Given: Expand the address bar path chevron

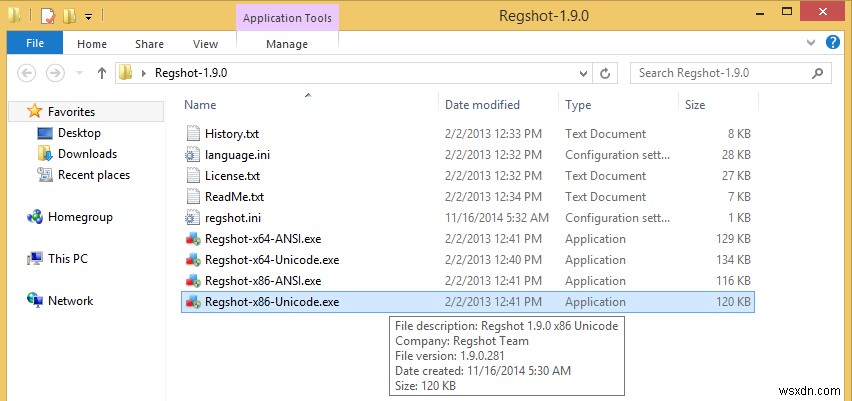Looking at the screenshot, I should pyautogui.click(x=144, y=73).
